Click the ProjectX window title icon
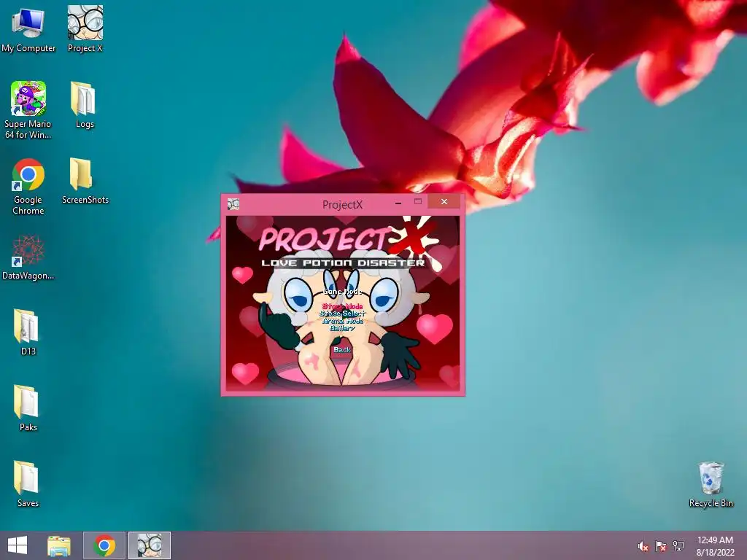This screenshot has height=560, width=747. point(233,204)
